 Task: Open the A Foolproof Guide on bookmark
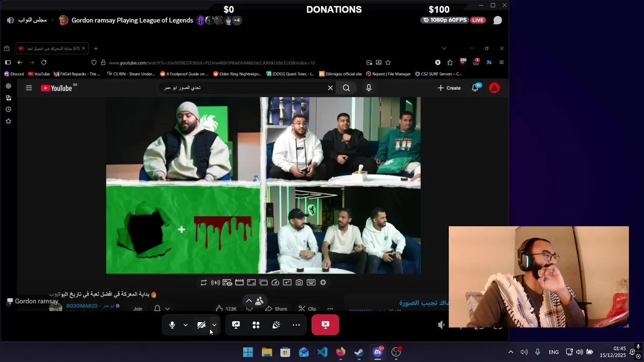(x=184, y=74)
